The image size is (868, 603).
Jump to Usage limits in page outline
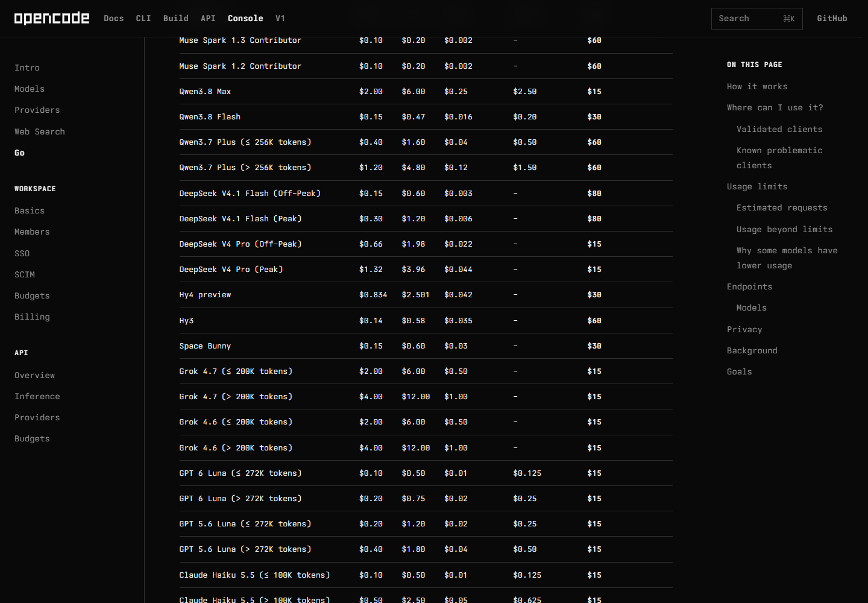coord(757,186)
